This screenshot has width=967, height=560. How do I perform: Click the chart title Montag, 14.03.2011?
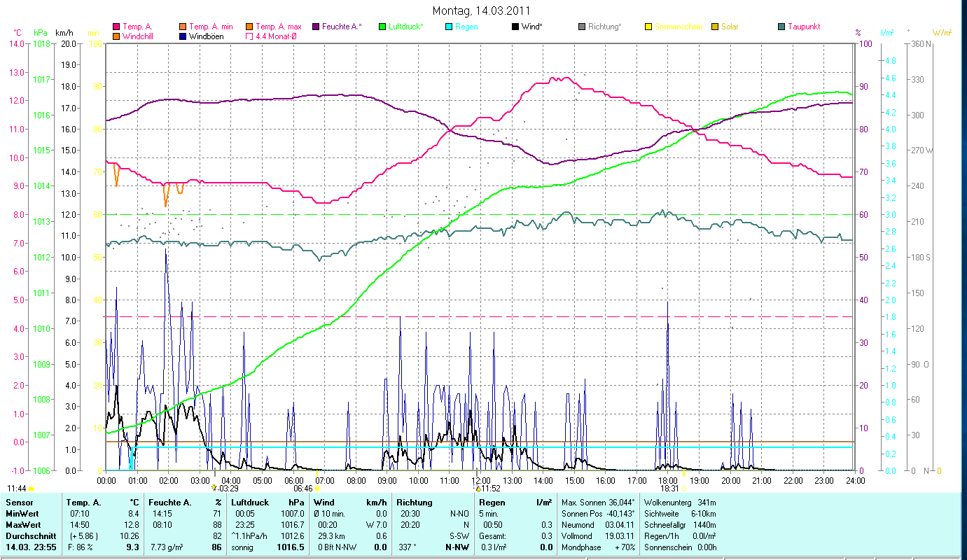pos(482,10)
